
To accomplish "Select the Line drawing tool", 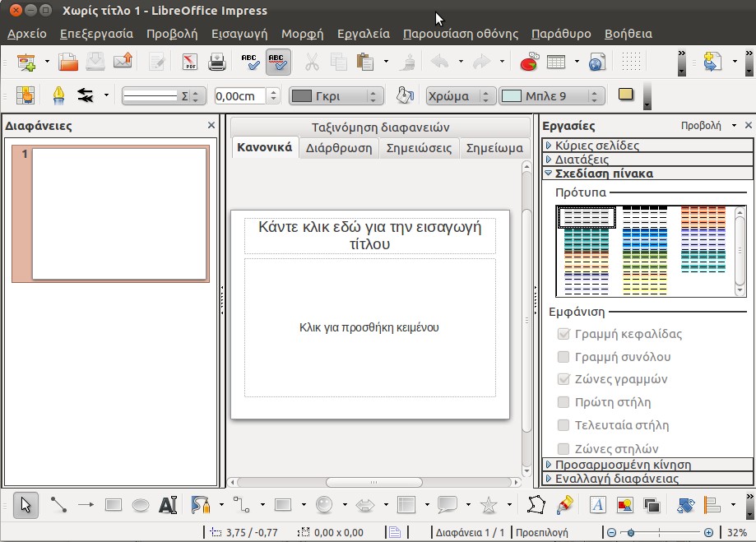I will point(59,505).
